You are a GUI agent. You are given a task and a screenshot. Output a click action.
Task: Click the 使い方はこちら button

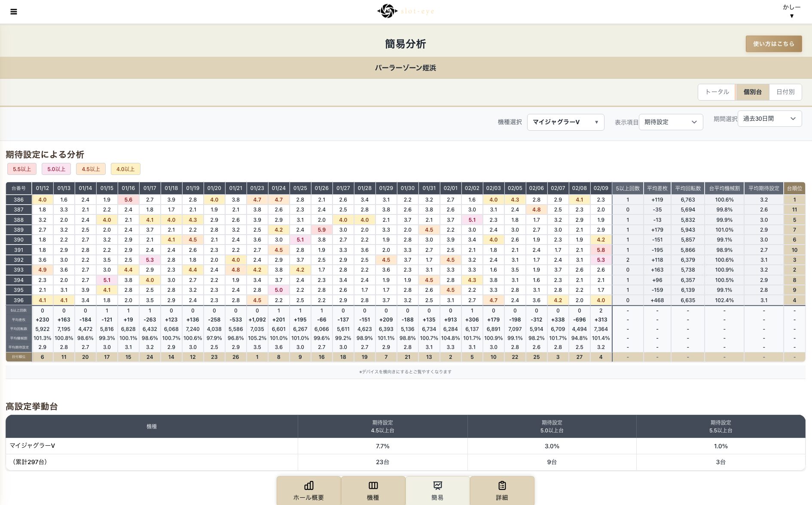773,44
